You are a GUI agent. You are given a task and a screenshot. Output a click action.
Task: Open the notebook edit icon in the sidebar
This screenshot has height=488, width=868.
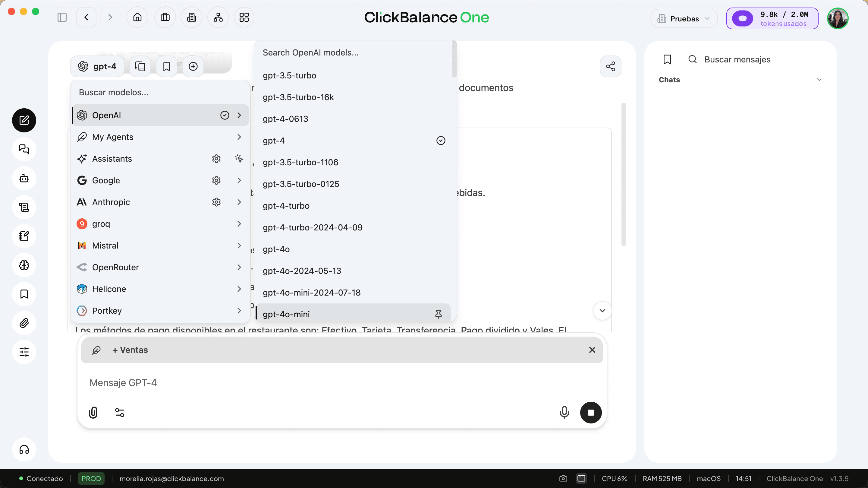(x=24, y=236)
